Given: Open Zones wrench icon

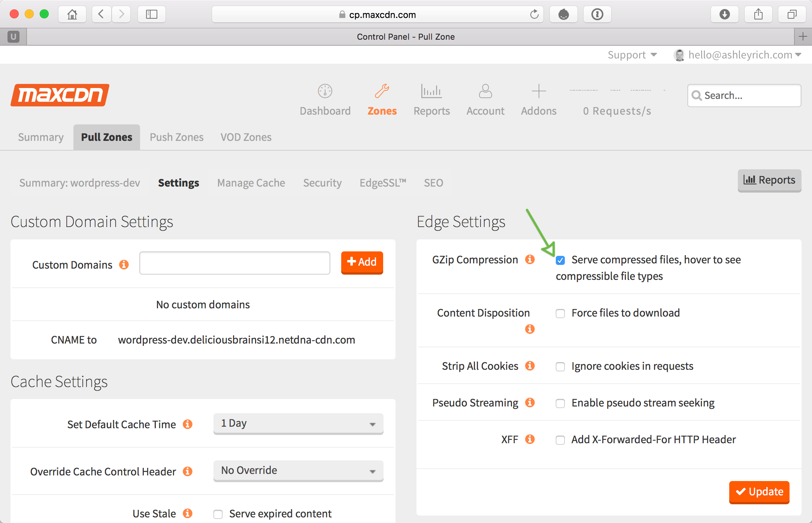Looking at the screenshot, I should click(x=382, y=91).
